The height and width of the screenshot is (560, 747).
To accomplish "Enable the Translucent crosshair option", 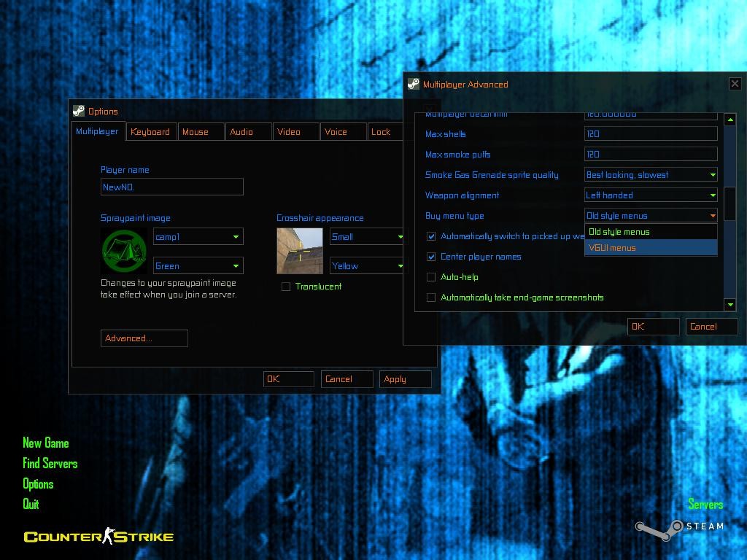I will click(x=286, y=287).
